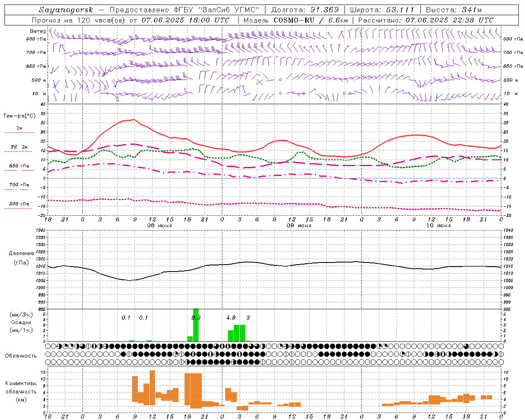Click the Sayanogorsk station title
Screen dimensions: 525x420
coord(66,10)
